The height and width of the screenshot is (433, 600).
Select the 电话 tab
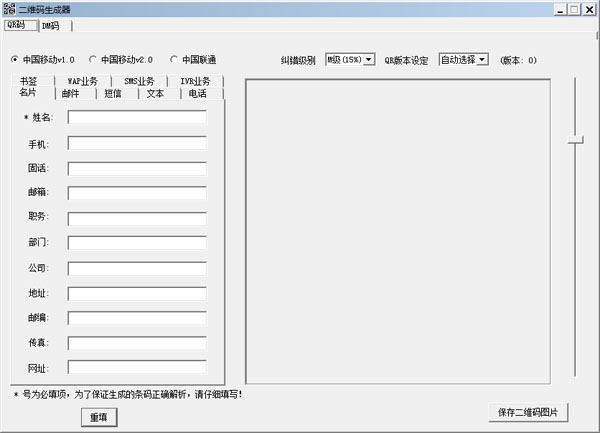(x=202, y=94)
